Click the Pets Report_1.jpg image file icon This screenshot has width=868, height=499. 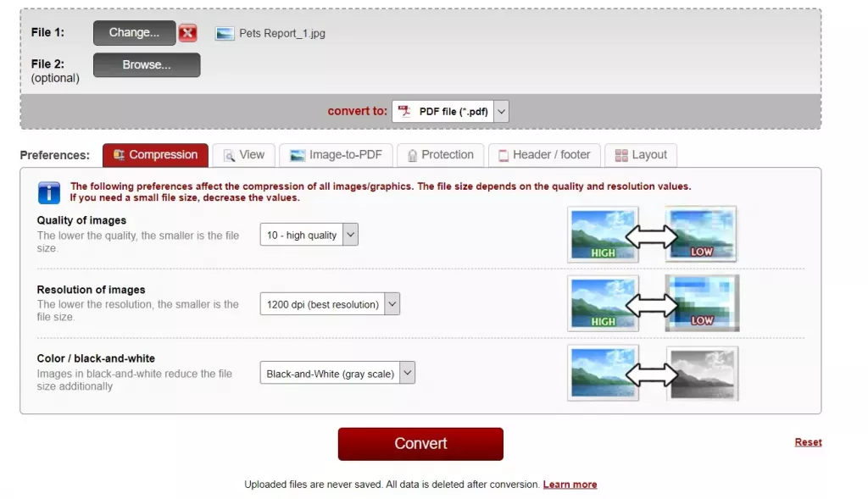[x=224, y=34]
